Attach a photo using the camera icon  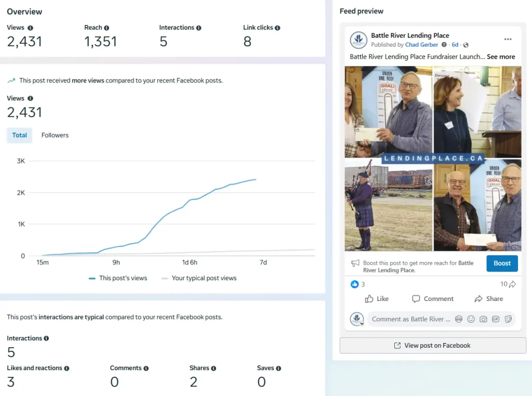[x=483, y=319]
